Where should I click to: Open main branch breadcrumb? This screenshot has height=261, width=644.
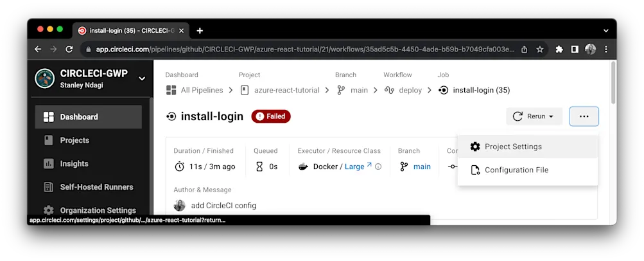click(x=359, y=90)
